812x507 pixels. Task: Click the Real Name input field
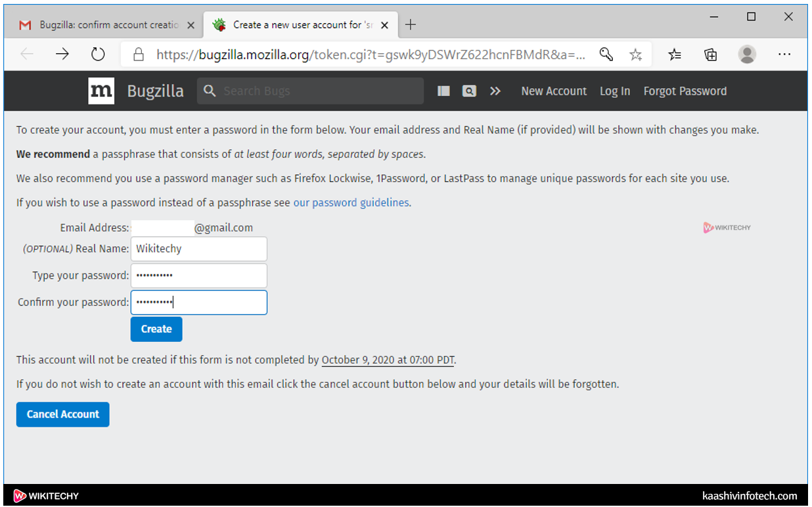tap(199, 249)
